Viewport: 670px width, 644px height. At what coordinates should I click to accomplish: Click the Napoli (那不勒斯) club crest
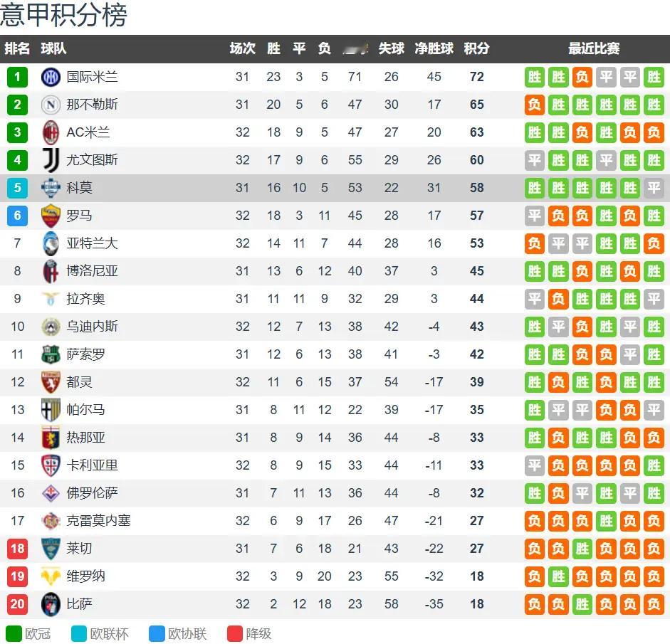pyautogui.click(x=51, y=105)
